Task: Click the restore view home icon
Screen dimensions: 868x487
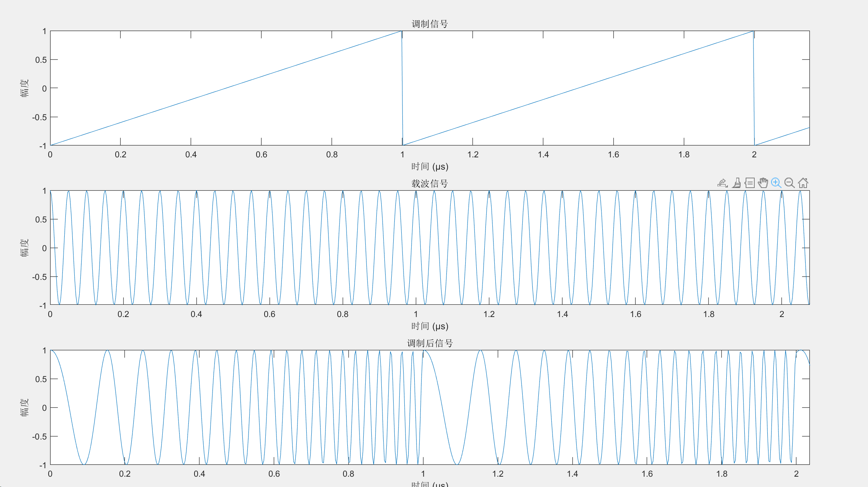Action: 803,183
